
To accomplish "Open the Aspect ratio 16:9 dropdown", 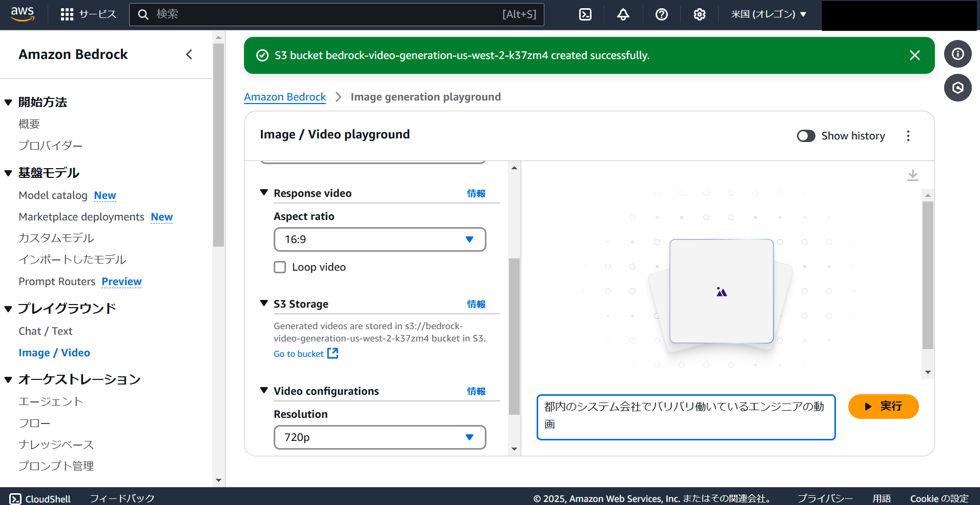I will pyautogui.click(x=380, y=239).
